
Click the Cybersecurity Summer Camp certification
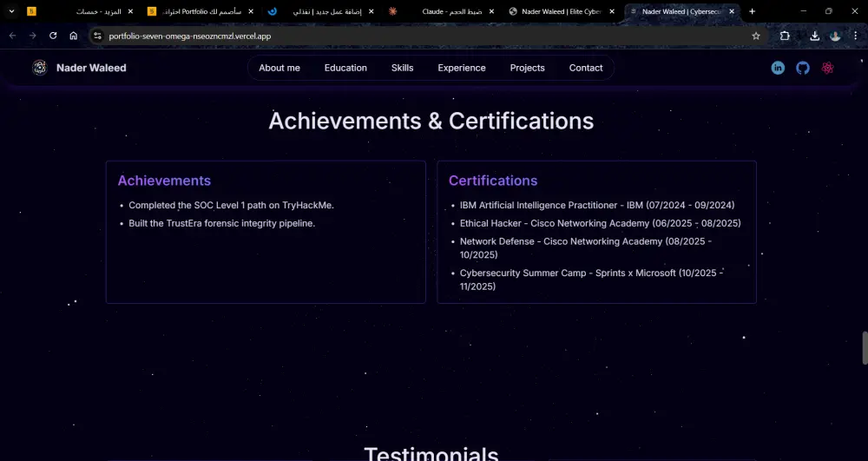[591, 280]
